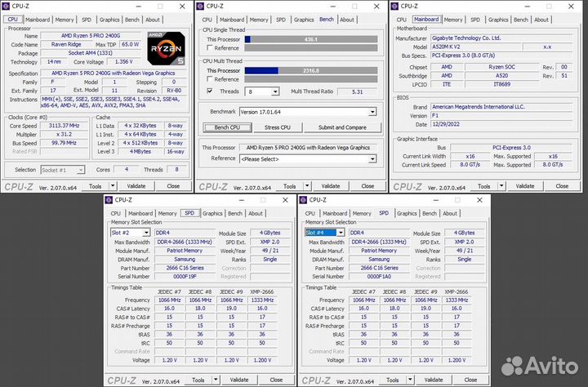Click the Stress CPU button

[278, 127]
